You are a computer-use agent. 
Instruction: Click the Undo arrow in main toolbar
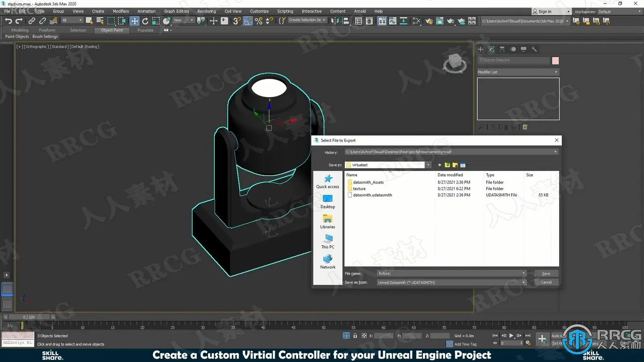pos(8,21)
